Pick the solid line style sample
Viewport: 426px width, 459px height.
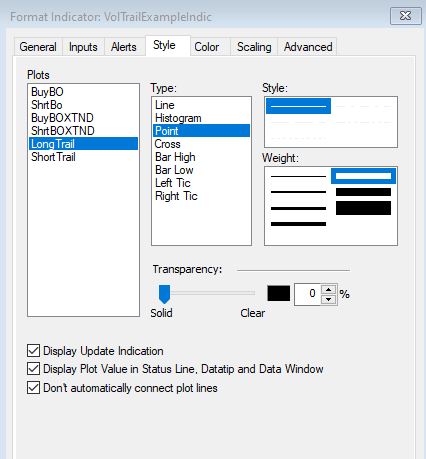[298, 106]
